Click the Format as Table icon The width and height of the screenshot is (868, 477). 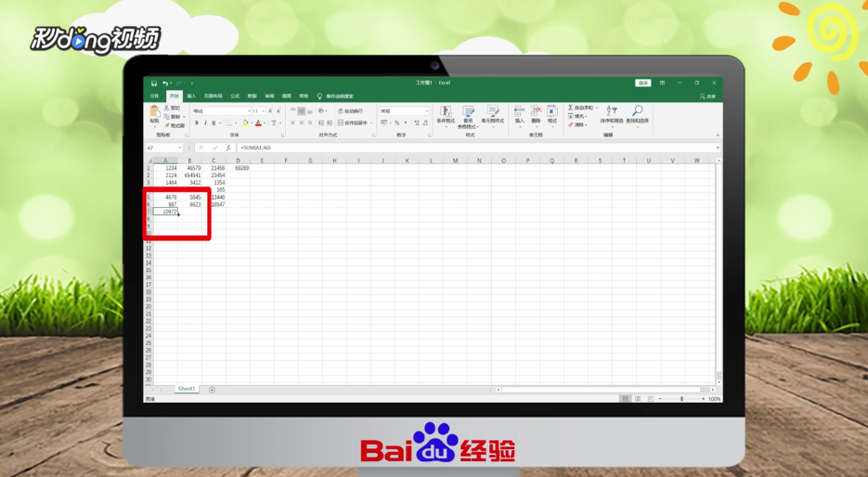[468, 111]
